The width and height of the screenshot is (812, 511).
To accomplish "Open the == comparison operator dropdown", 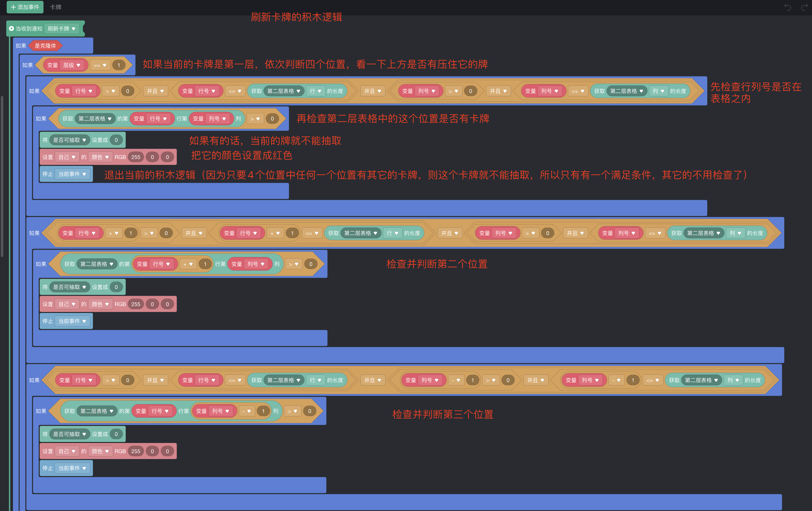I will pos(100,65).
